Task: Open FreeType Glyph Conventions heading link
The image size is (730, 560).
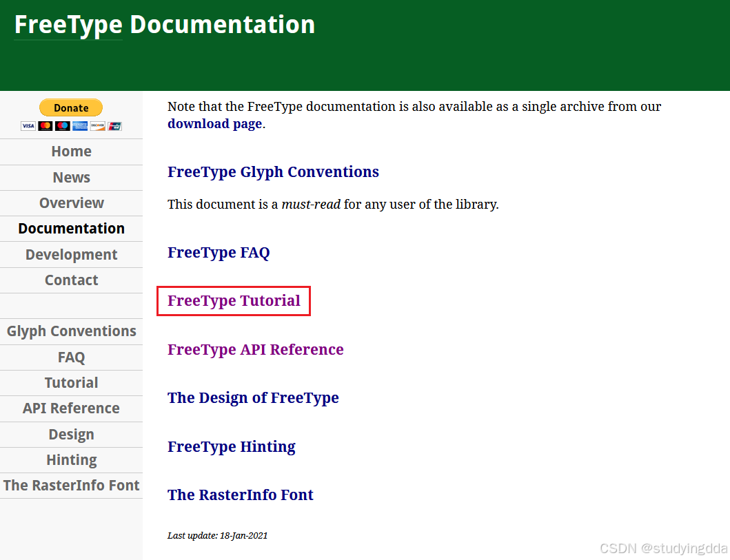Action: pyautogui.click(x=273, y=172)
